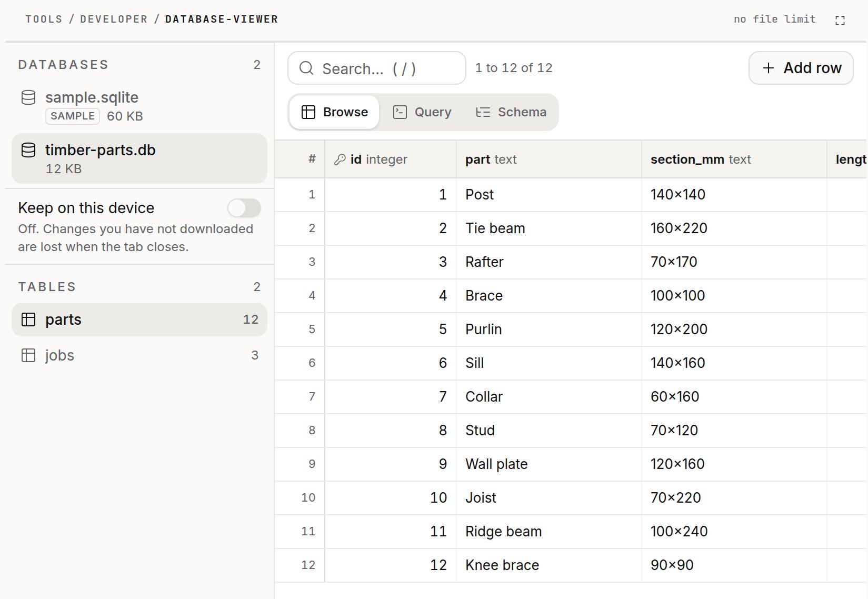Click the parts table grid icon
Image resolution: width=868 pixels, height=599 pixels.
28,320
